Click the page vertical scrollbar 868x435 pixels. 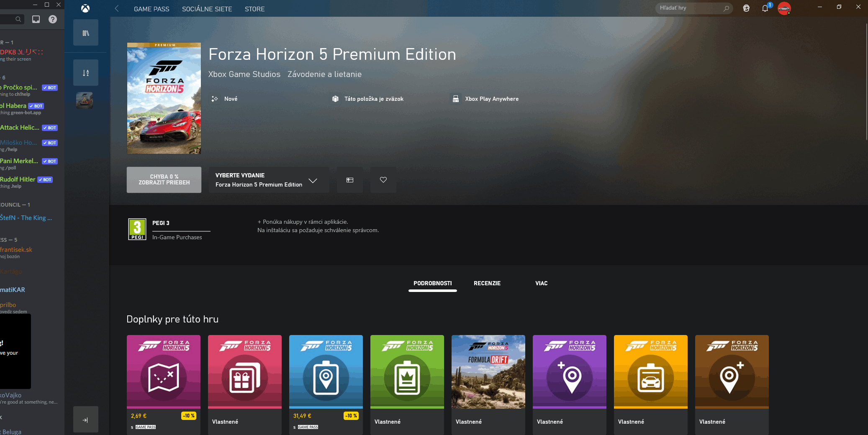[866, 82]
